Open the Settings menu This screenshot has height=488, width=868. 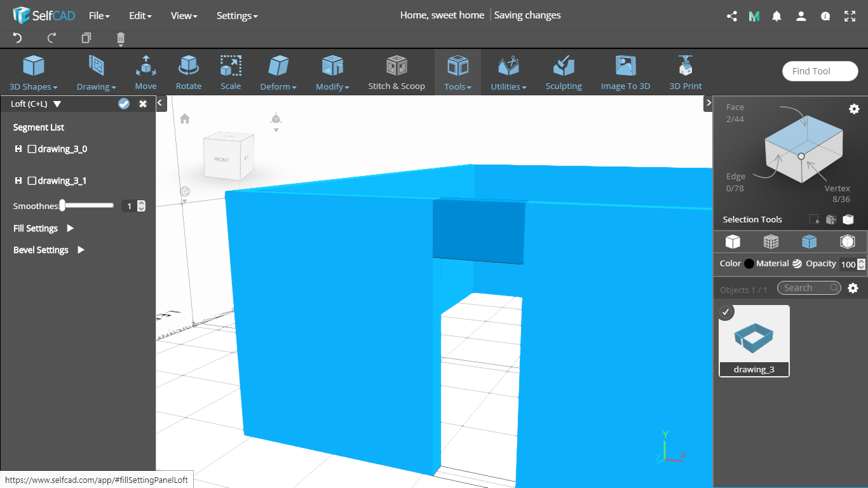click(237, 15)
